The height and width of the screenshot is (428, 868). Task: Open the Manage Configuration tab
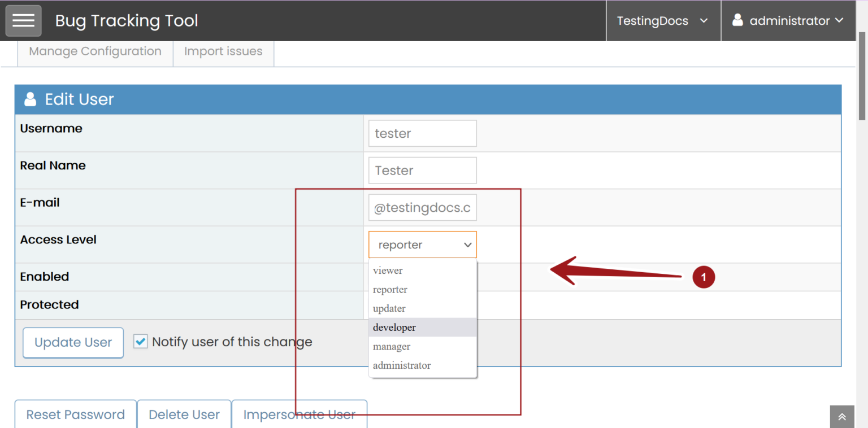click(x=94, y=51)
